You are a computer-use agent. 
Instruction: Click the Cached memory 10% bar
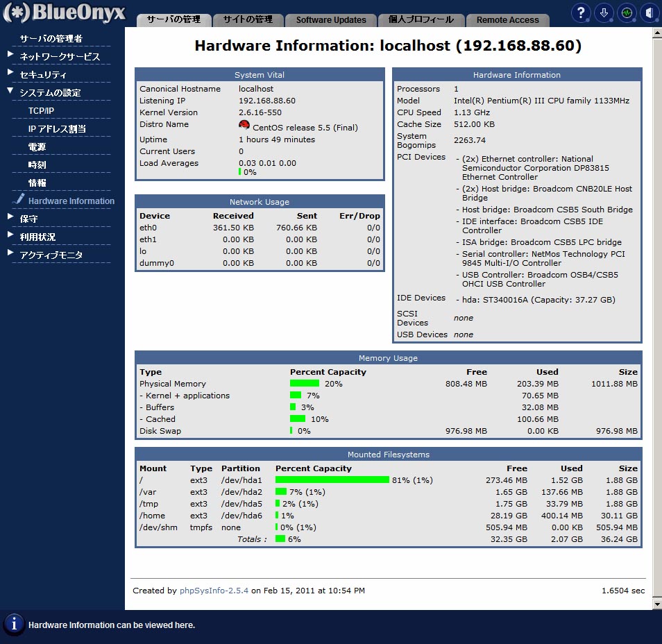(x=298, y=419)
